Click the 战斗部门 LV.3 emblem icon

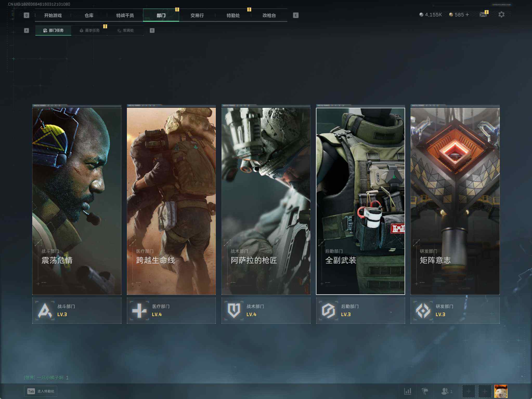[x=45, y=310]
